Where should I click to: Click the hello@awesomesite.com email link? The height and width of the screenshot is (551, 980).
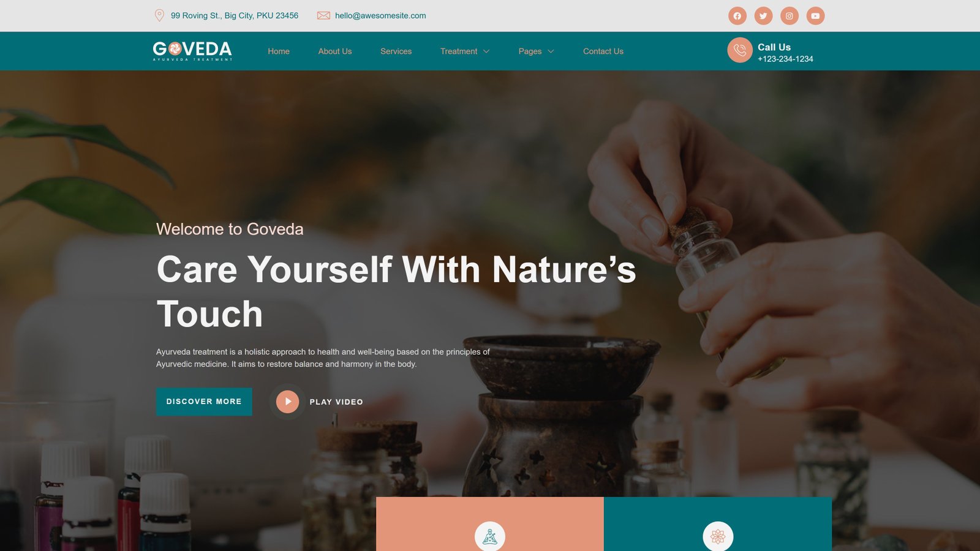tap(380, 16)
